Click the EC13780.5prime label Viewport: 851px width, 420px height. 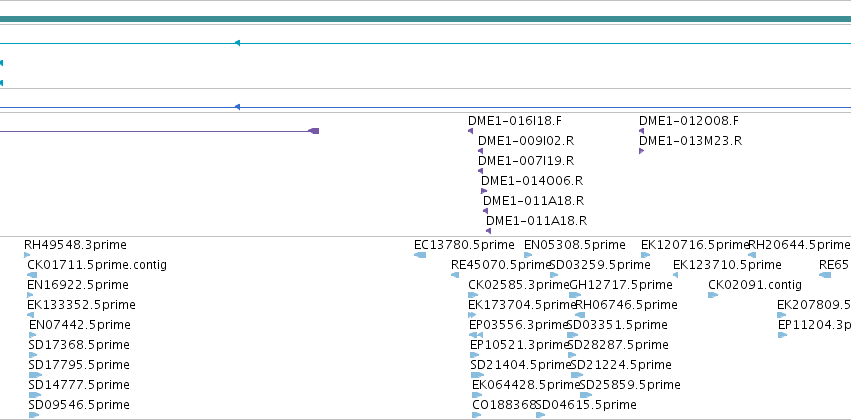pos(464,245)
